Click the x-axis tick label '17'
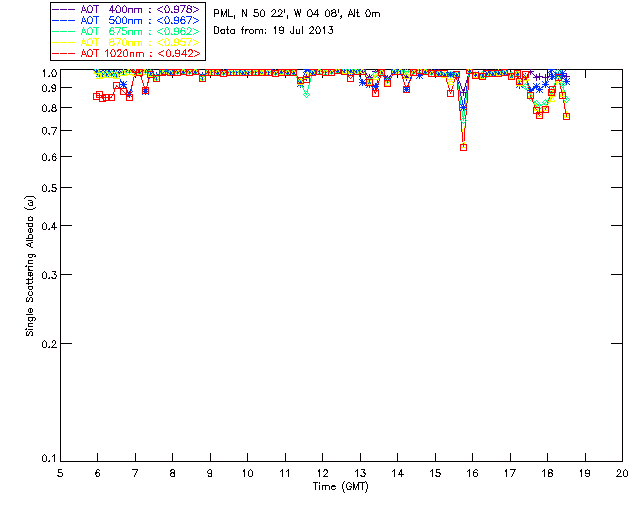Image resolution: width=640 pixels, height=512 pixels. [510, 473]
